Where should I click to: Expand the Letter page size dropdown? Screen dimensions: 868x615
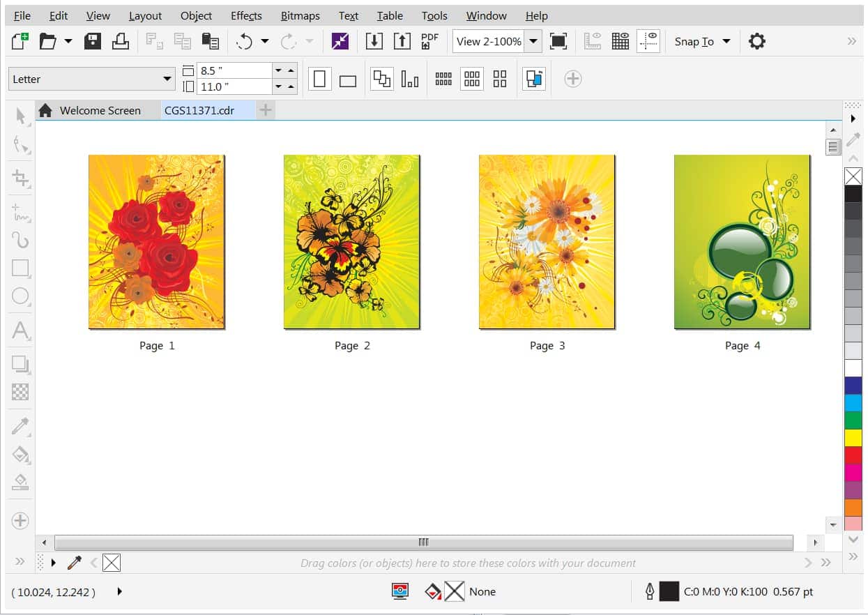click(x=167, y=79)
